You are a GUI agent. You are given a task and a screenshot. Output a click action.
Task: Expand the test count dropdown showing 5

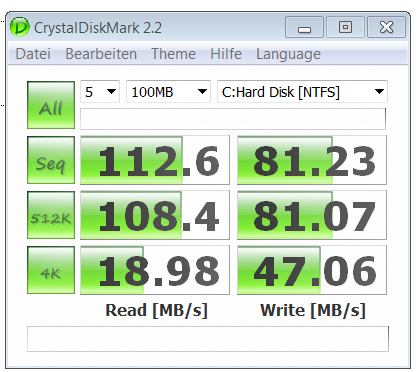[100, 91]
